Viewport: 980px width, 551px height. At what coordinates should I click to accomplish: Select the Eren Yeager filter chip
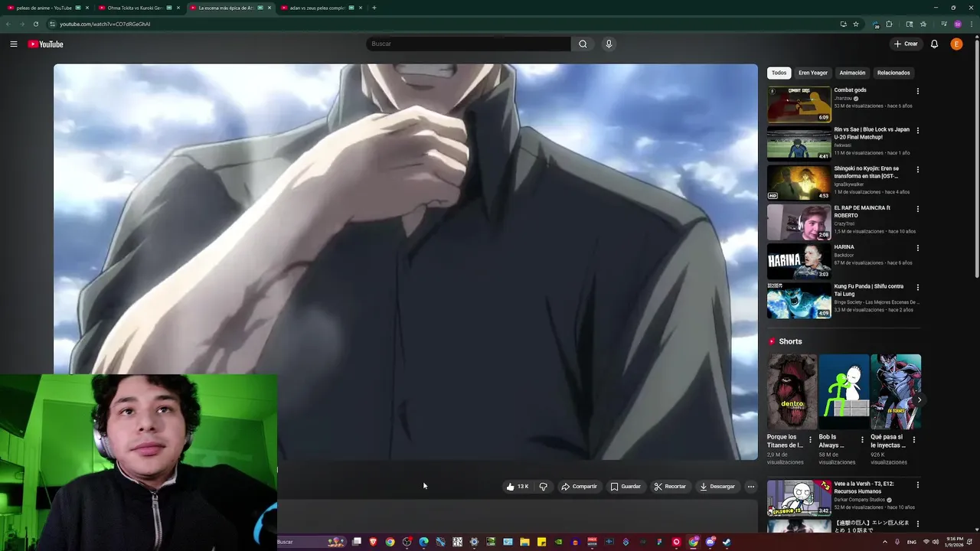(813, 73)
